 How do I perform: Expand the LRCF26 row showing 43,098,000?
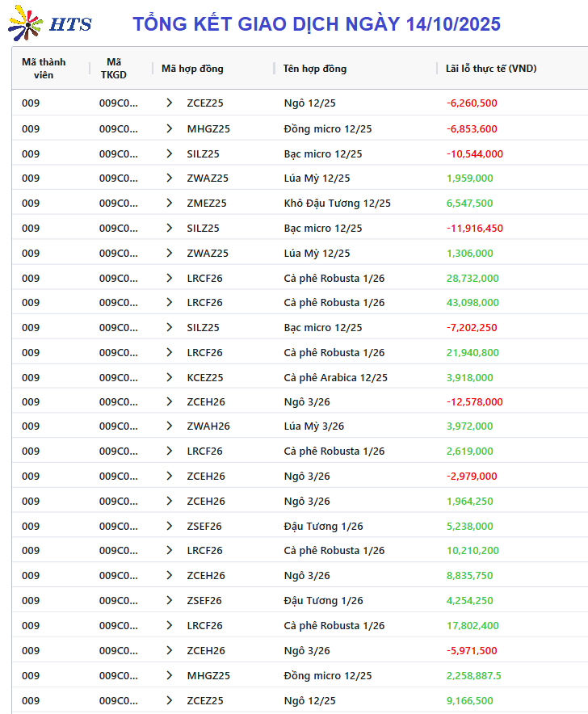click(x=169, y=303)
